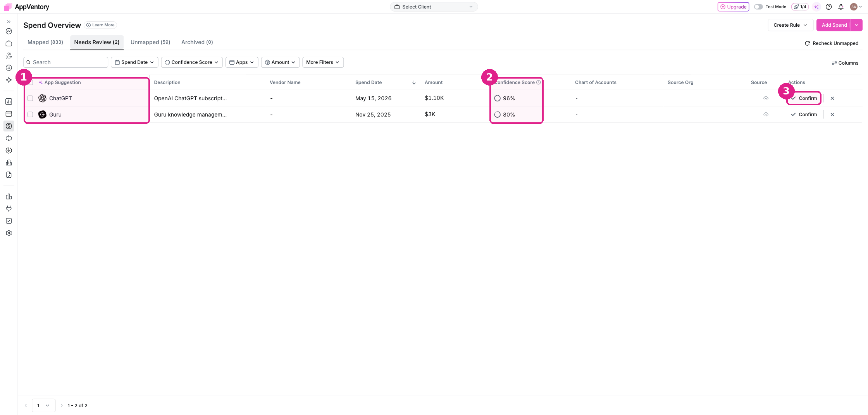Viewport: 868px width, 415px height.
Task: Open the settings gear icon in sidebar
Action: pyautogui.click(x=9, y=233)
